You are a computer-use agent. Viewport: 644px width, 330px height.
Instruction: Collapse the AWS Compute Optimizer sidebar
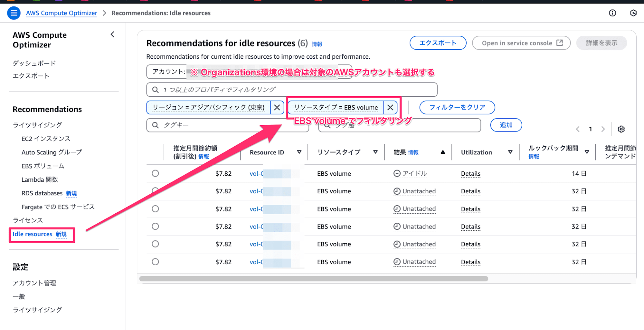[112, 34]
